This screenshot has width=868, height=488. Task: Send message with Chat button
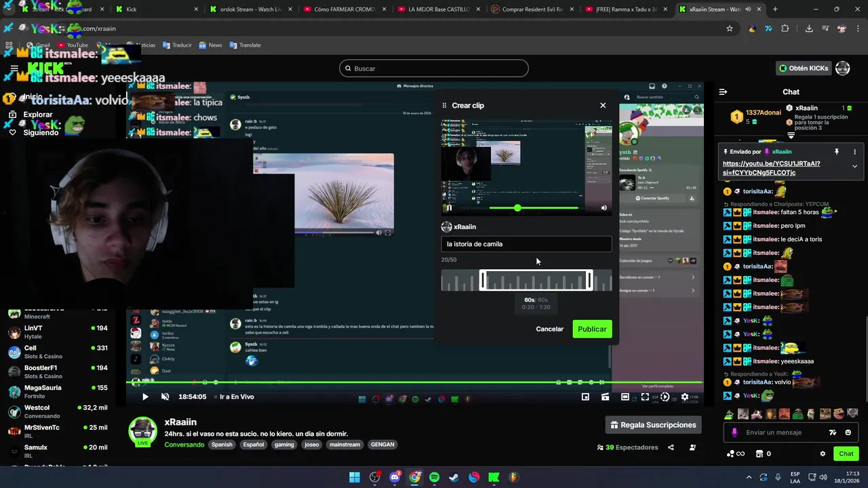click(846, 454)
